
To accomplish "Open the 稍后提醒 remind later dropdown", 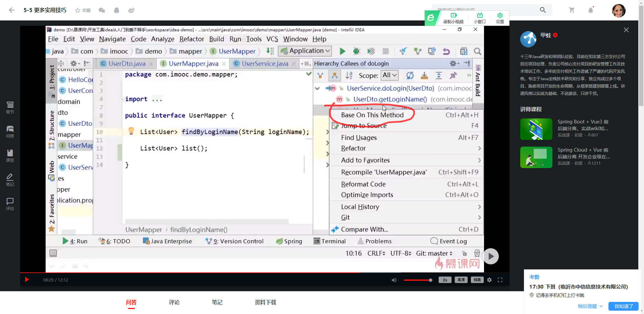I will click(x=590, y=306).
